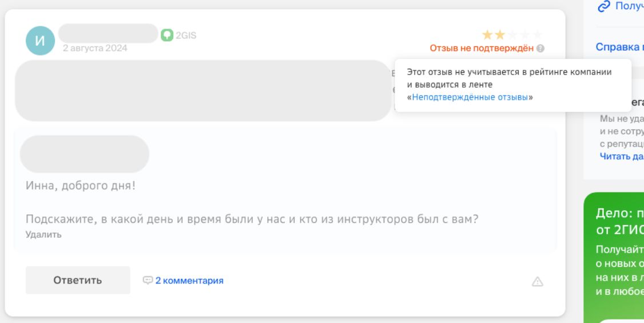Click the Читать да… link in the sidebar
644x323 pixels.
tap(621, 155)
